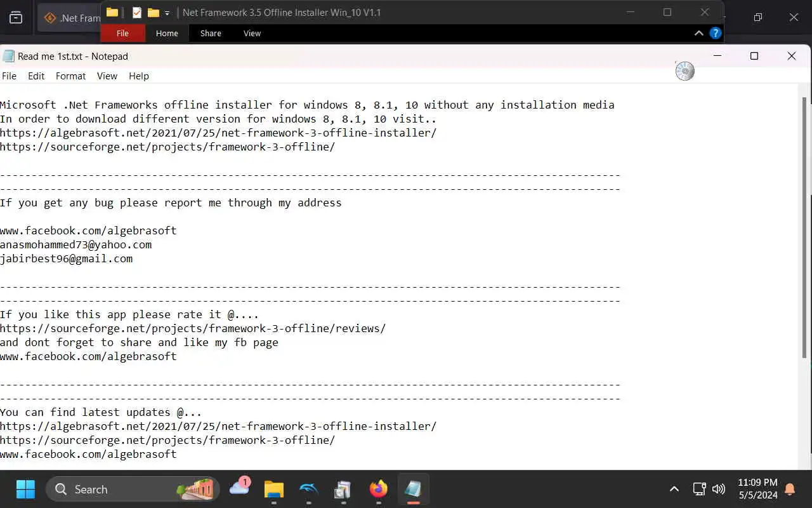Image resolution: width=812 pixels, height=508 pixels.
Task: Switch to Home tab in Explorer ribbon
Action: (167, 33)
